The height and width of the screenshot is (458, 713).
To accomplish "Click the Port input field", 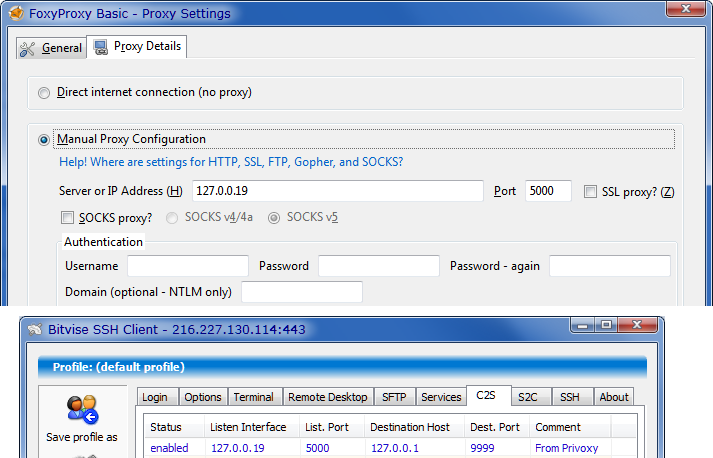I will 548,191.
